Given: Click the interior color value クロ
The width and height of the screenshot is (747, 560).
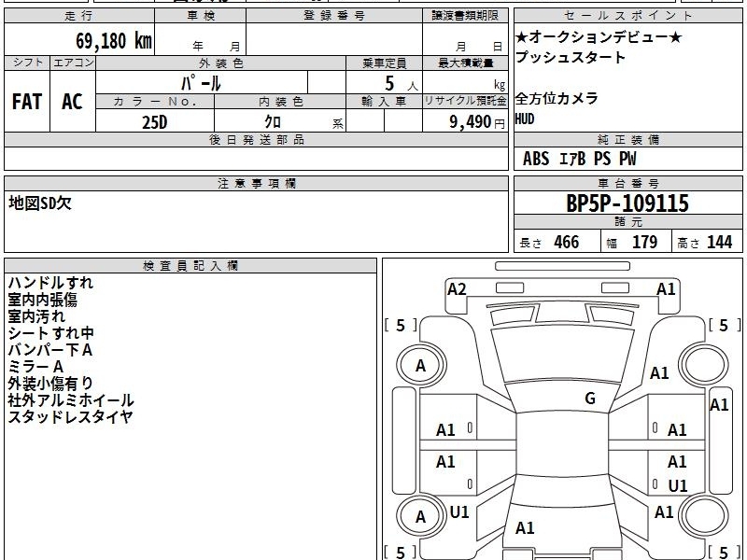Looking at the screenshot, I should click(273, 121).
